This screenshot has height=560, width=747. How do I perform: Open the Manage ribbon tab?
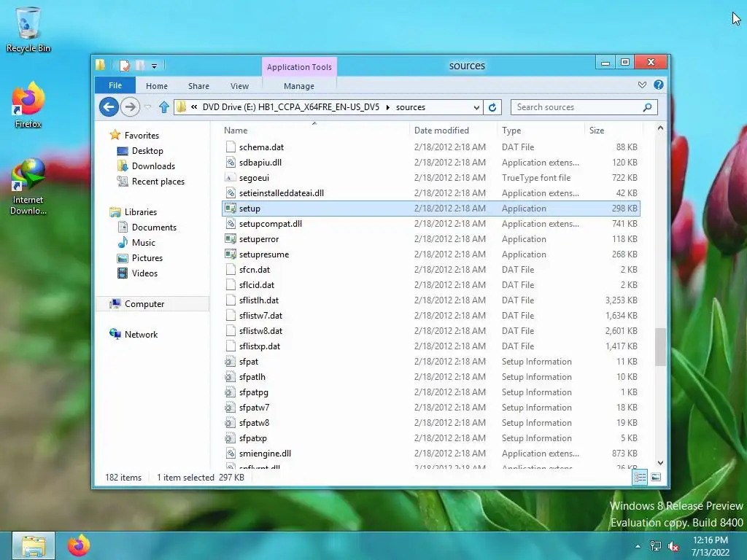(298, 86)
